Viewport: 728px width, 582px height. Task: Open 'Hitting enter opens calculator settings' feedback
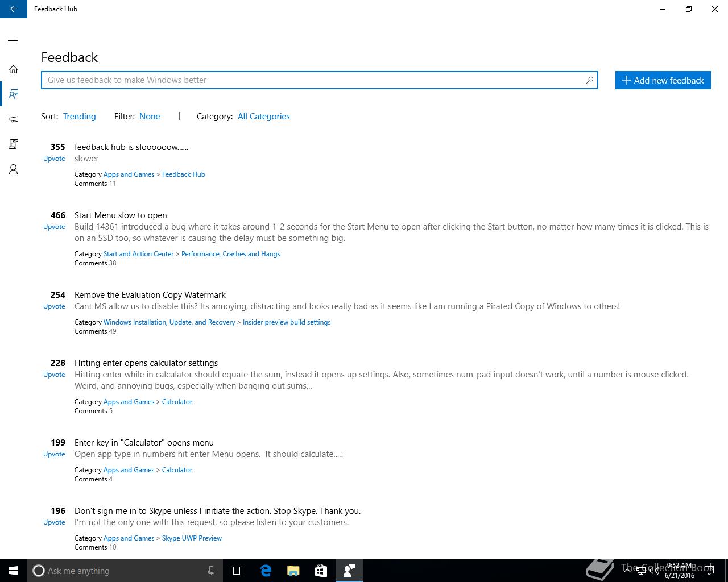(x=146, y=363)
